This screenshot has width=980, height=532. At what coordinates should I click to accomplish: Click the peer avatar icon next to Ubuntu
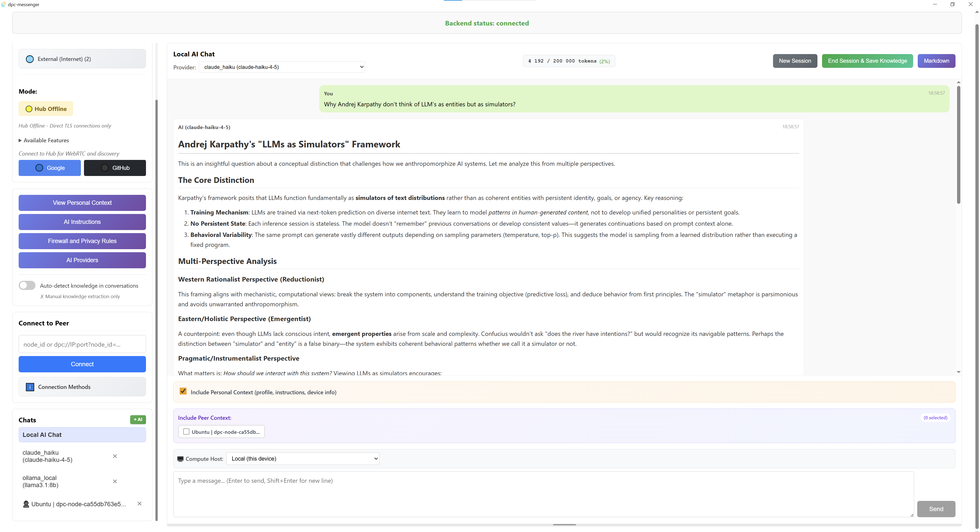pyautogui.click(x=26, y=504)
